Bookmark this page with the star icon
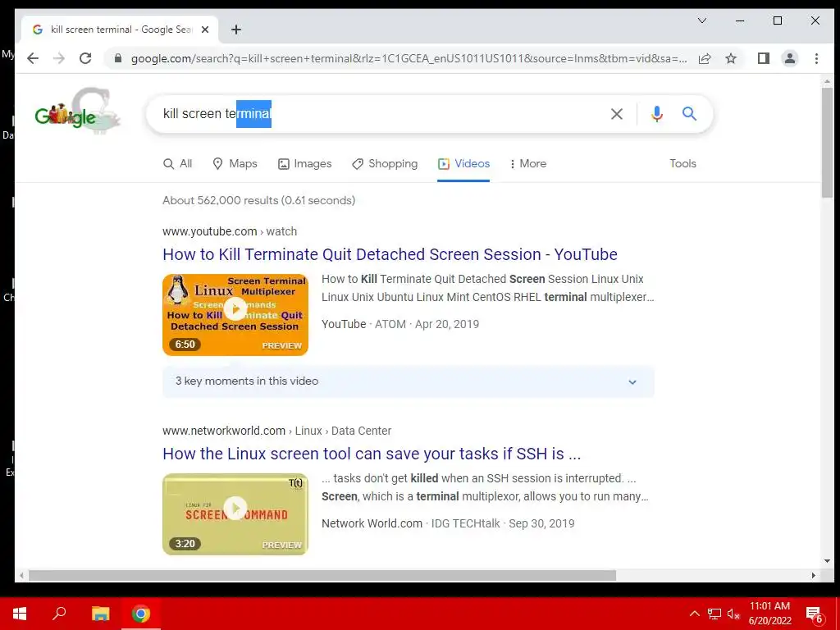This screenshot has height=630, width=840. click(731, 58)
